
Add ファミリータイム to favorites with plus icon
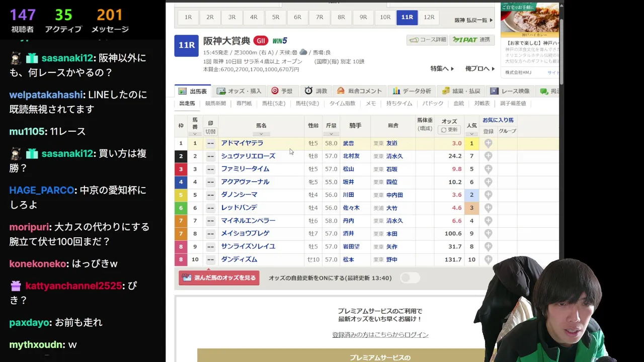(x=488, y=169)
